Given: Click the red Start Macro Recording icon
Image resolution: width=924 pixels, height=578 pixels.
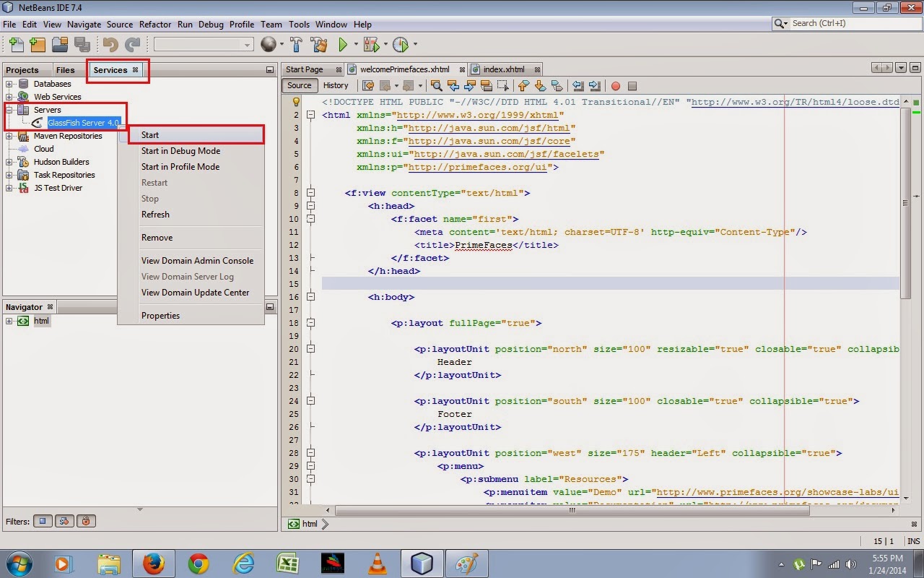Looking at the screenshot, I should click(616, 86).
